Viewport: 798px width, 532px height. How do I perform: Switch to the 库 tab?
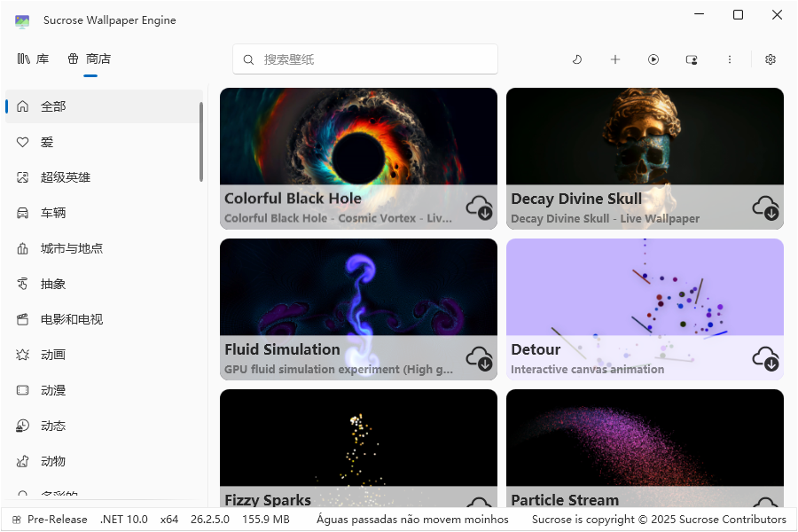35,59
